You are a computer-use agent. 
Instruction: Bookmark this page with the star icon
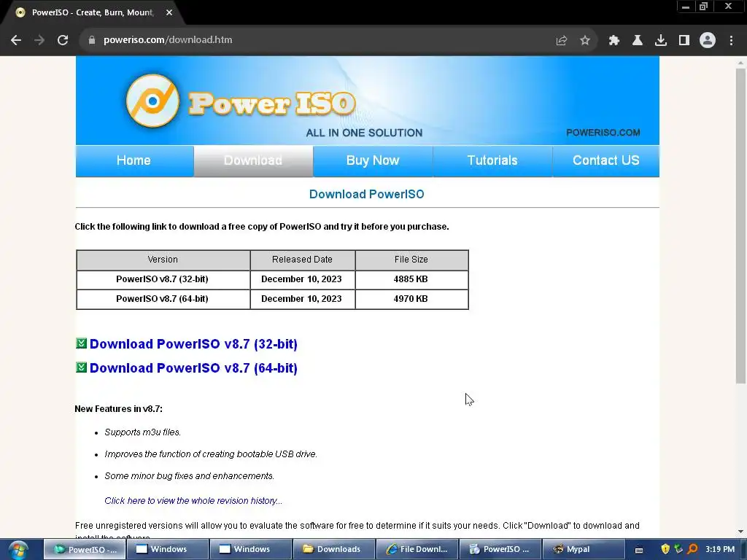click(585, 41)
